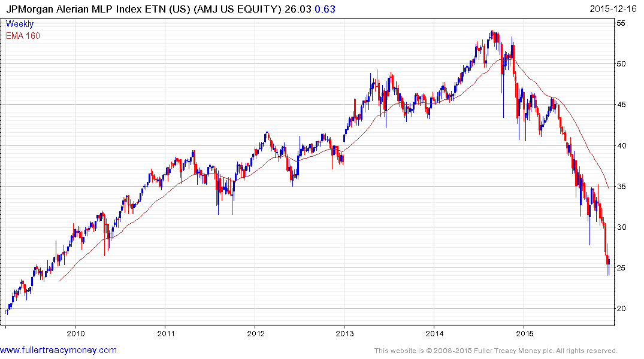This screenshot has width=644, height=359.
Task: Click the 2014 x-axis label
Action: click(434, 333)
